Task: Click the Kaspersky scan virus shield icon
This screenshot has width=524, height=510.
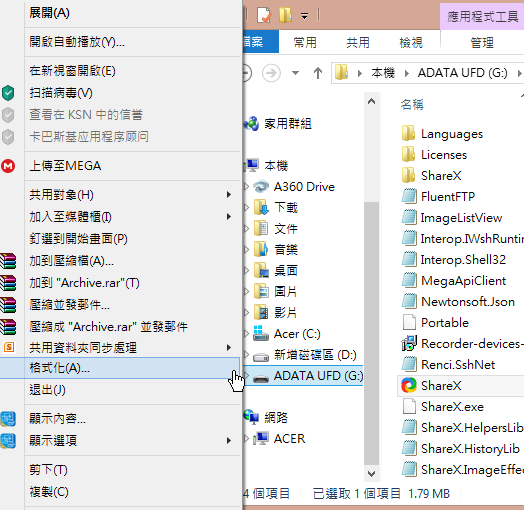Action: point(8,93)
